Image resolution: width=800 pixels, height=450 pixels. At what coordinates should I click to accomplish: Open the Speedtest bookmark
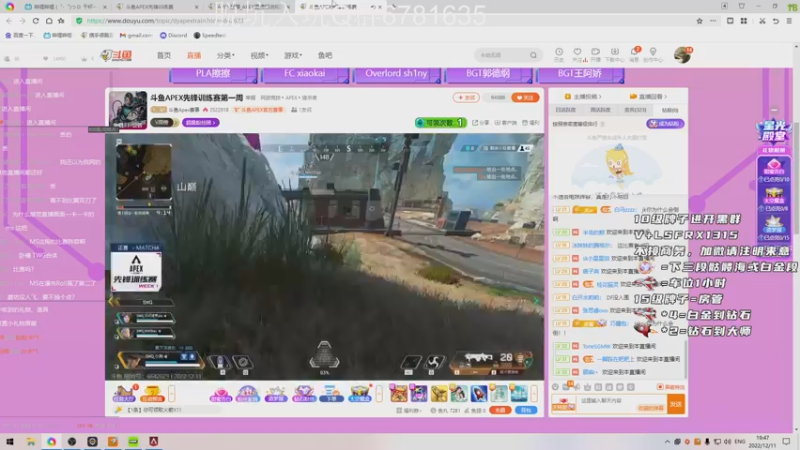[x=209, y=35]
